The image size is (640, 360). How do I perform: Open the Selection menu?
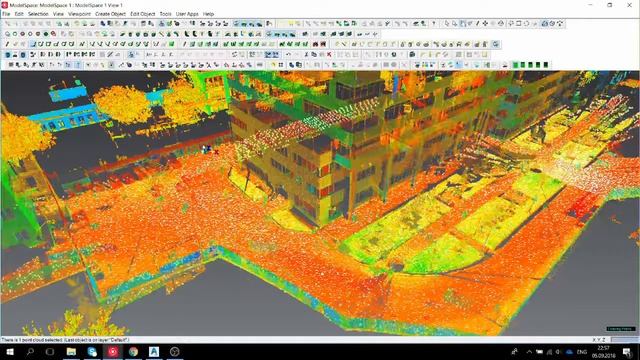(x=38, y=14)
